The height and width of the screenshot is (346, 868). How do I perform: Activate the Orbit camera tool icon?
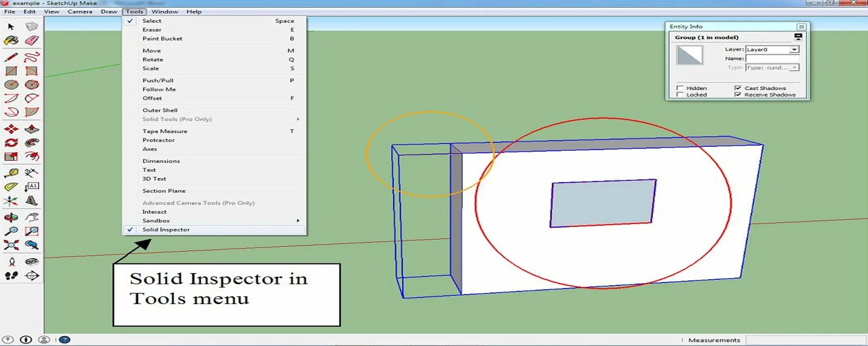click(x=11, y=218)
